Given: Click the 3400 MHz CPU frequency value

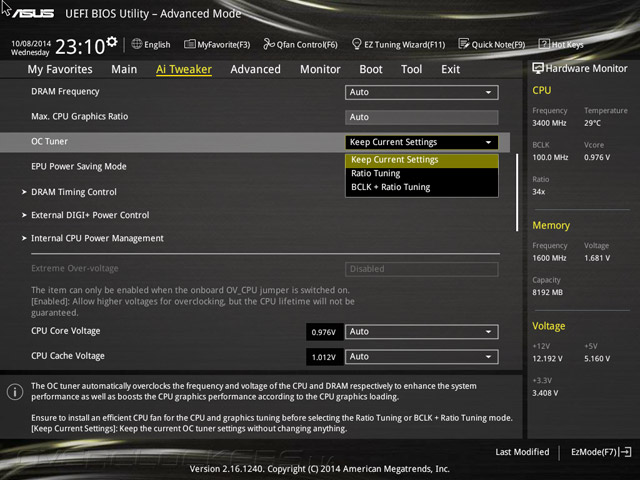Looking at the screenshot, I should (549, 123).
